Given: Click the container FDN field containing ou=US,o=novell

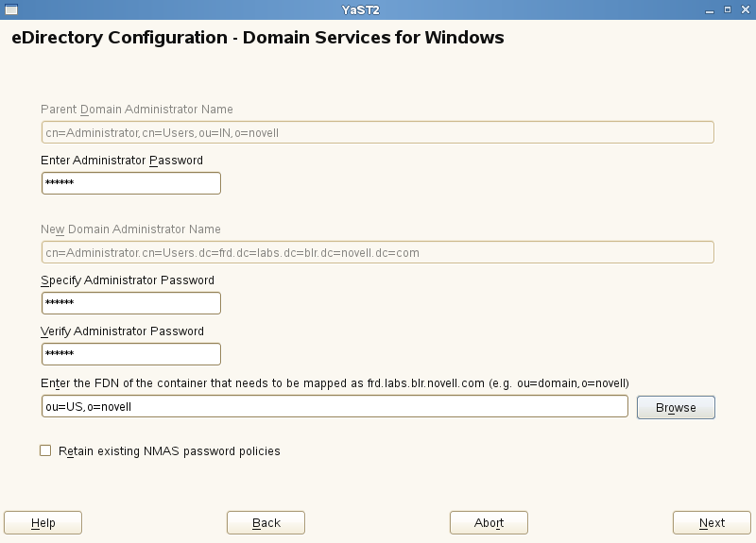Looking at the screenshot, I should click(335, 406).
